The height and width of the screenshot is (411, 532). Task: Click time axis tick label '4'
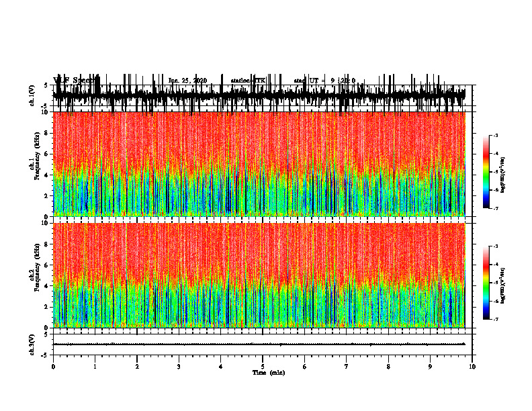click(x=220, y=367)
